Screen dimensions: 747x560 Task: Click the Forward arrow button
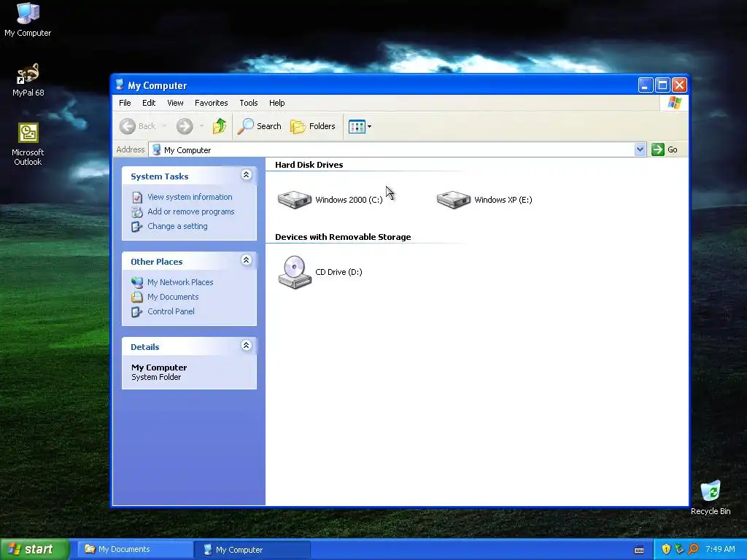click(185, 126)
